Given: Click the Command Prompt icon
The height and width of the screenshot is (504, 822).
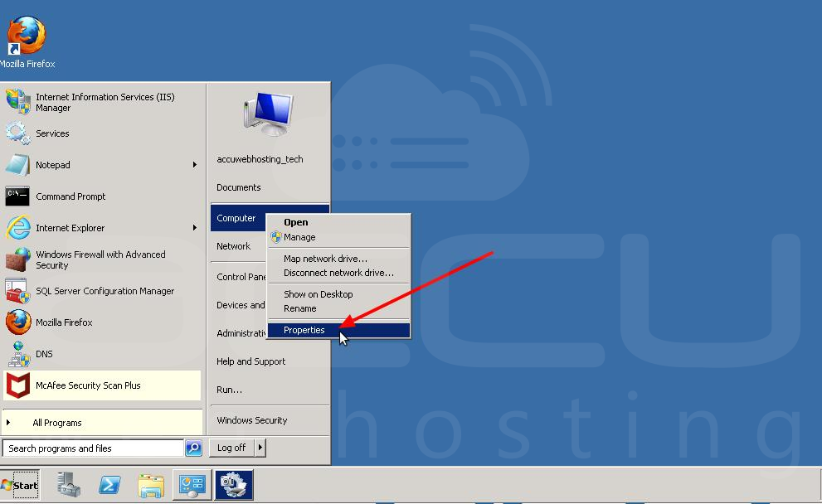Looking at the screenshot, I should click(x=17, y=196).
